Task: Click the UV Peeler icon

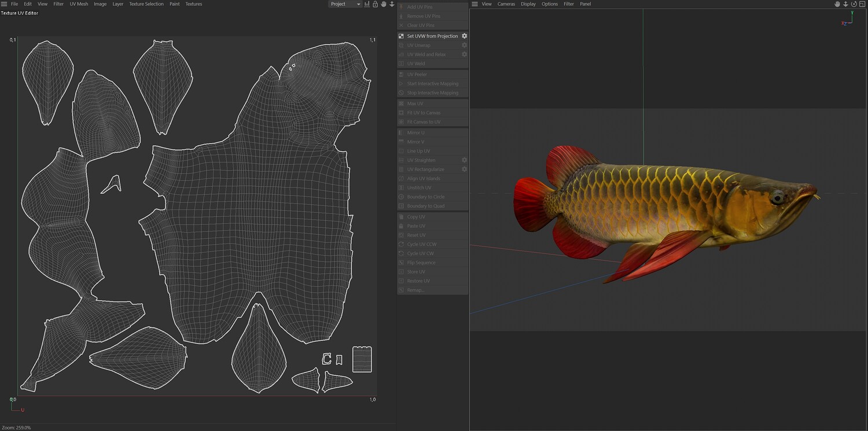Action: pyautogui.click(x=402, y=75)
